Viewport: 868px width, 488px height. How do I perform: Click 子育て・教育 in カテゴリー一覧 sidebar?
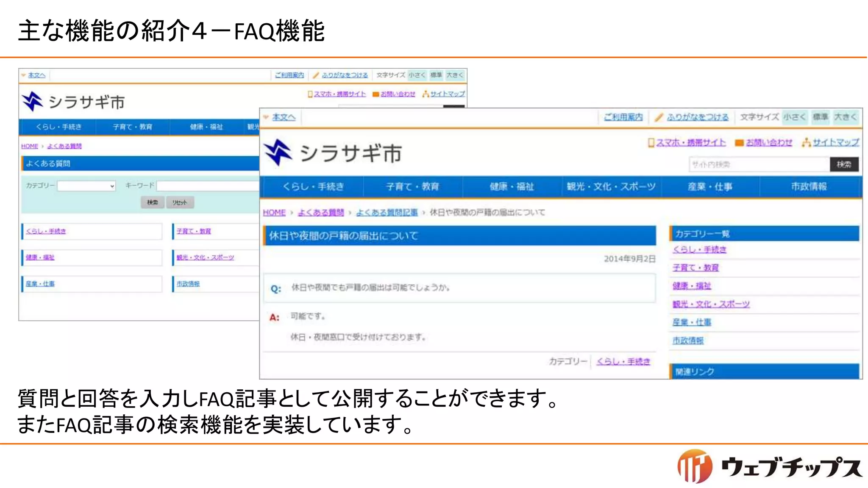[696, 268]
